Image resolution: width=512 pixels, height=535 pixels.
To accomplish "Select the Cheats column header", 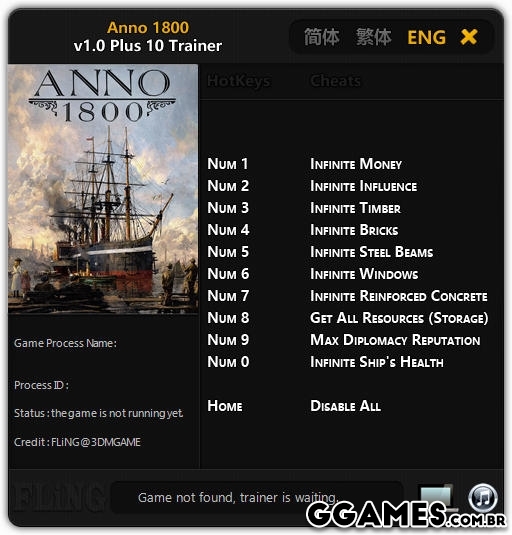I will [335, 81].
